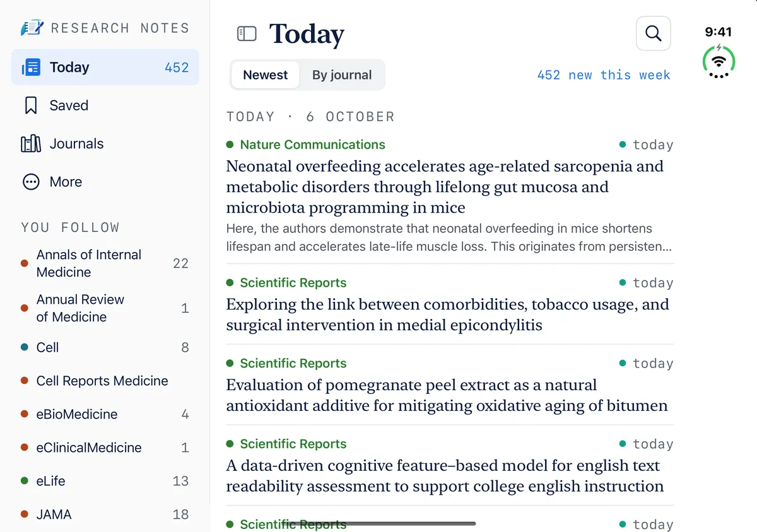The width and height of the screenshot is (757, 532).
Task: Click the 9:41 clock in status area
Action: click(719, 32)
